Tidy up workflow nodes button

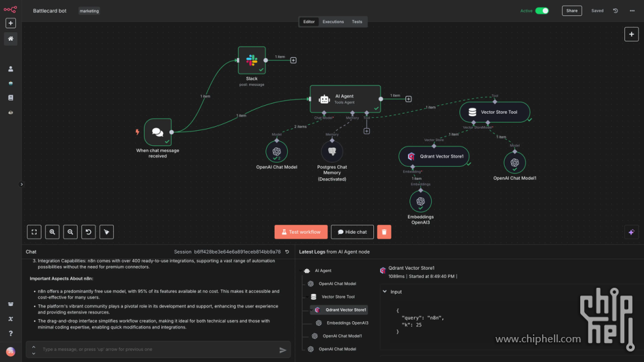(106, 232)
